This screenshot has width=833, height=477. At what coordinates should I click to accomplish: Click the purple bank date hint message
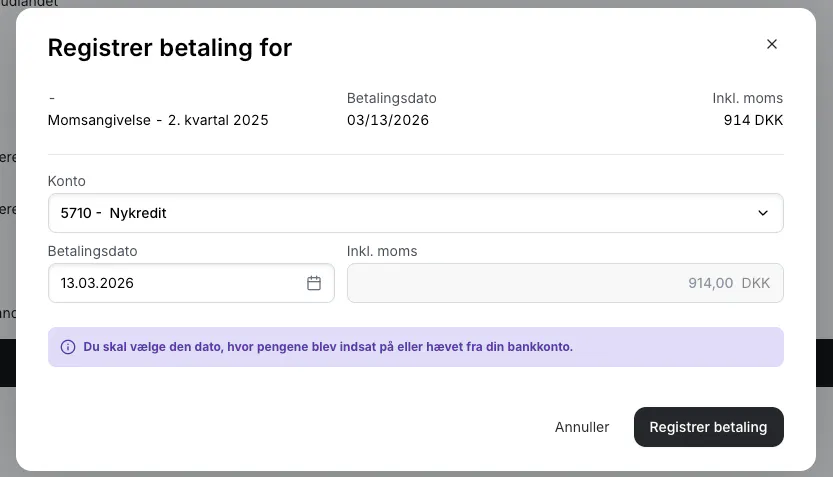tap(328, 347)
